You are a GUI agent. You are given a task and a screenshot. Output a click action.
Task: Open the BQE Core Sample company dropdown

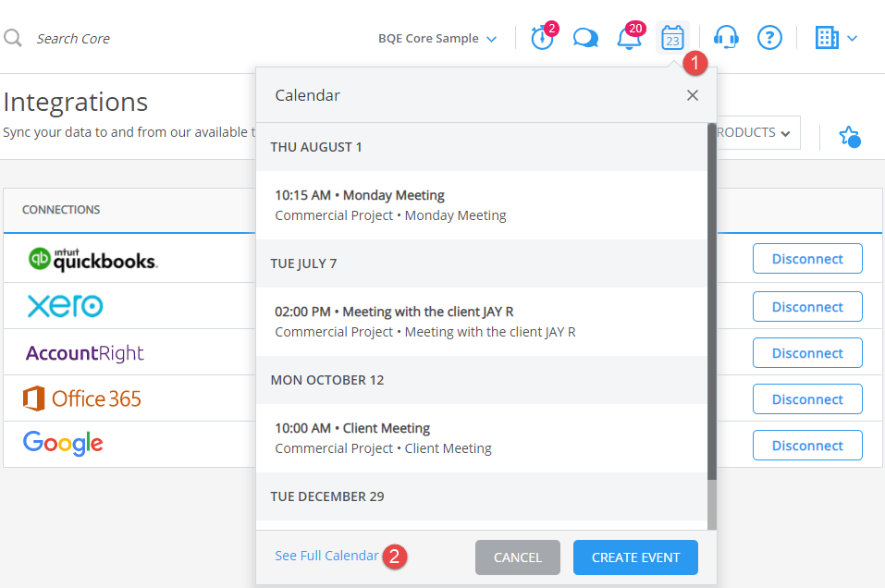pos(436,38)
